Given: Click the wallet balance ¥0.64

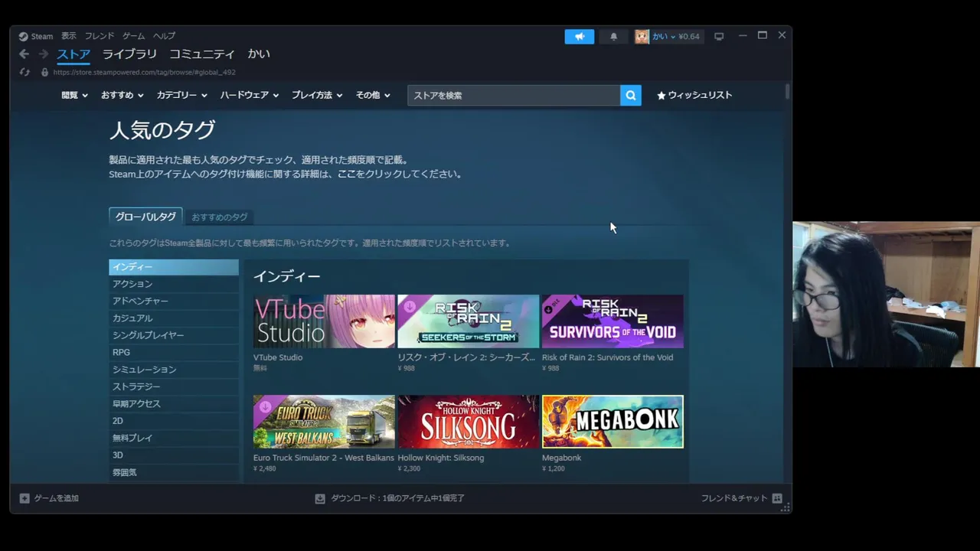Looking at the screenshot, I should [x=689, y=36].
